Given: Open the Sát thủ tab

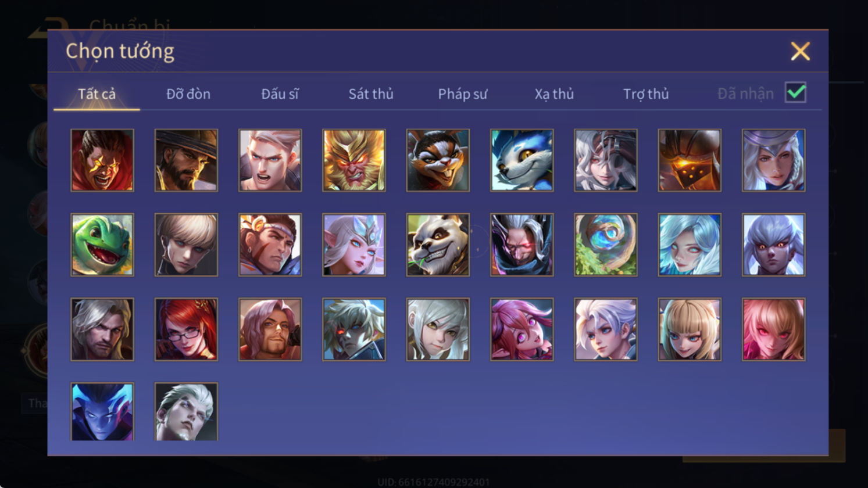Looking at the screenshot, I should [x=371, y=94].
